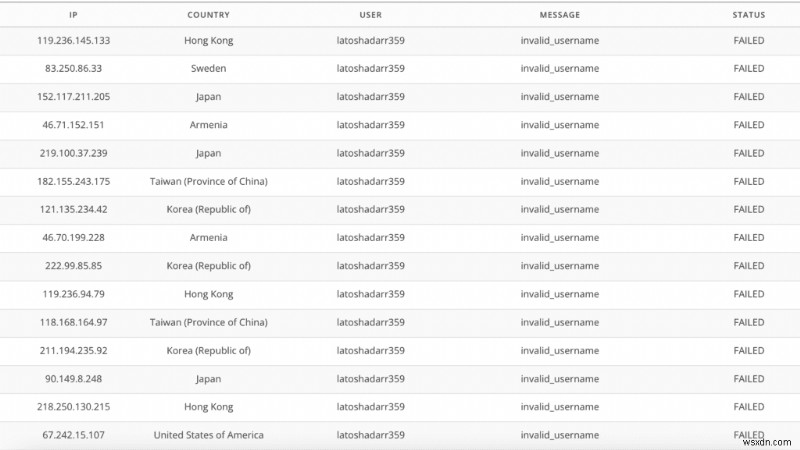This screenshot has width=800, height=450.
Task: Click the United States of America cell
Action: pos(208,435)
